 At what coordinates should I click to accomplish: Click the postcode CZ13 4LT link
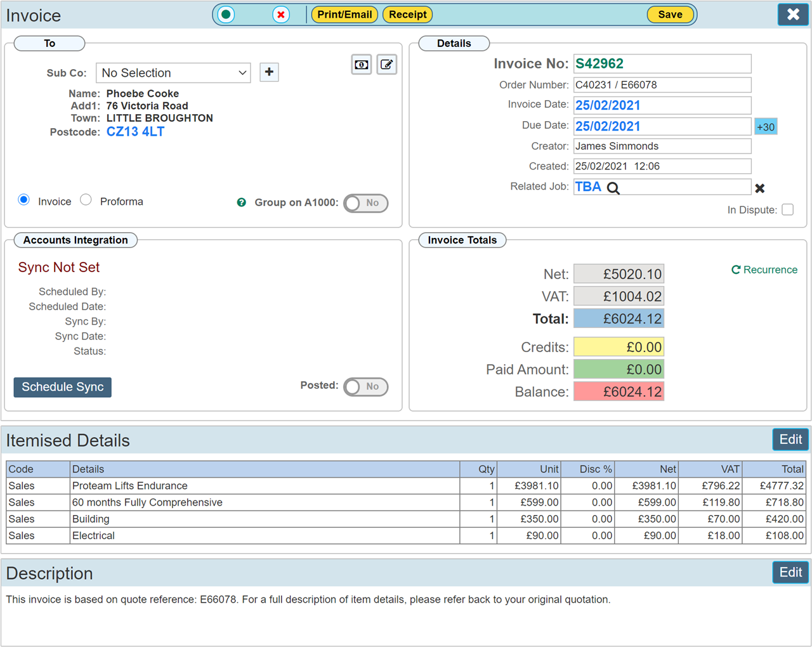135,132
